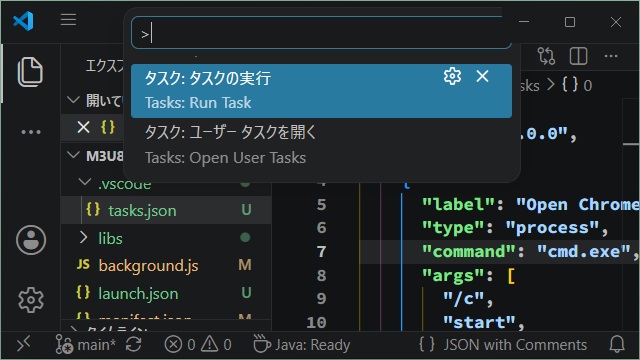Viewport: 640px width, 360px height.
Task: Click the breadcrumb braces 0 segment
Action: point(577,85)
